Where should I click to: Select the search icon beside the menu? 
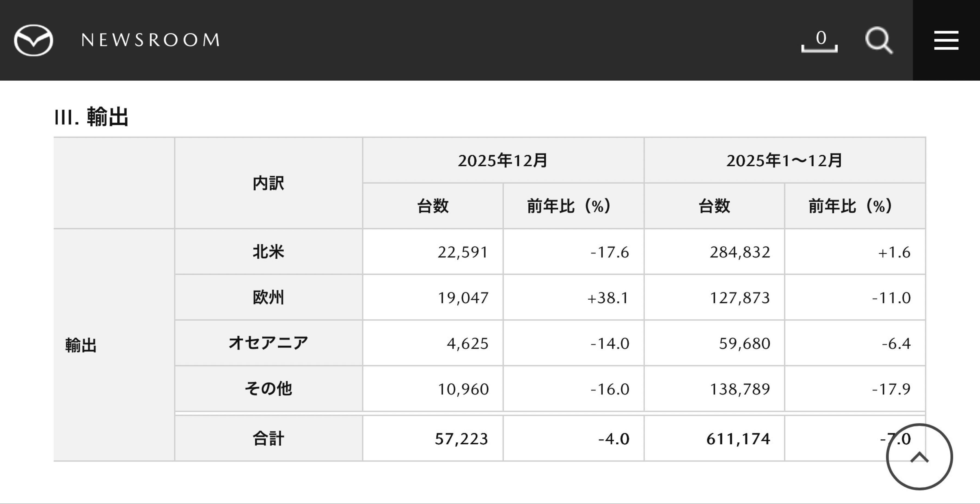(x=879, y=40)
